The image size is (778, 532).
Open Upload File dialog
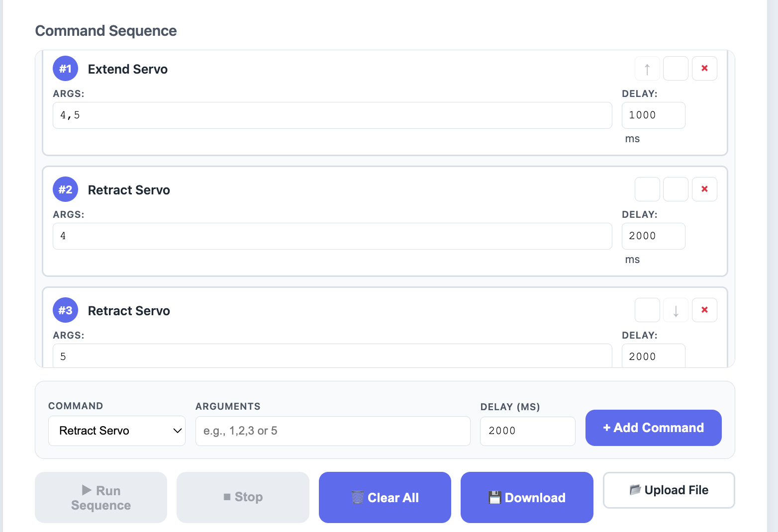pyautogui.click(x=669, y=490)
